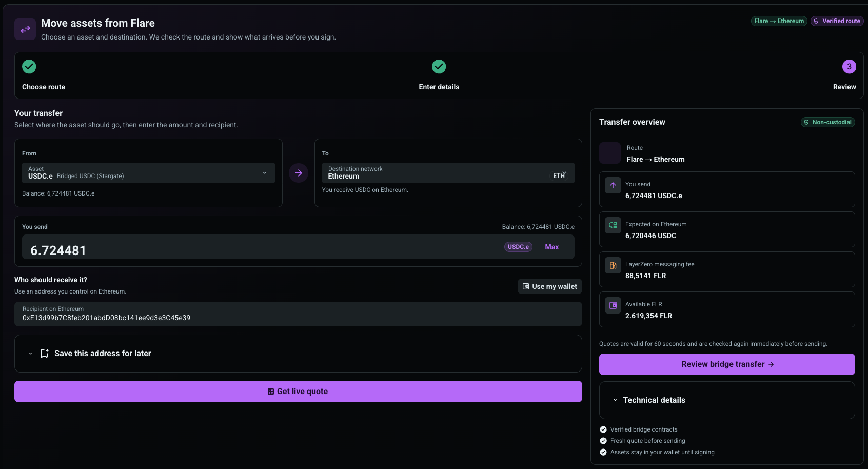Click the '6,720446 USDC' expected amount
Viewport: 868px width, 469px height.
650,236
